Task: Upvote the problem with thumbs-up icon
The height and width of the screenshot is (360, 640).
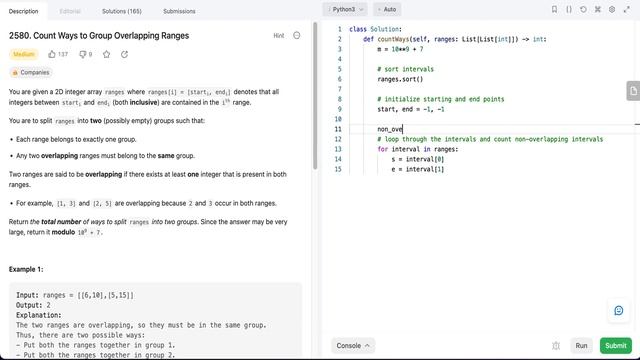Action: tap(52, 54)
